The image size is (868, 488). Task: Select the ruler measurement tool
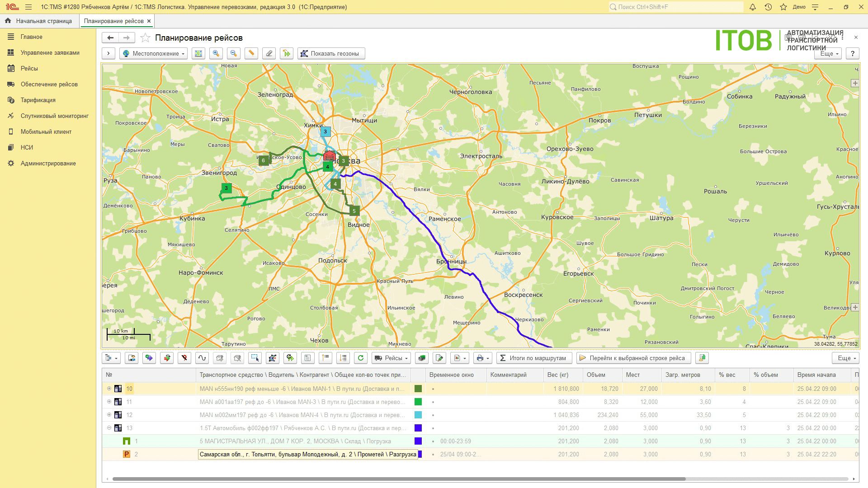[251, 53]
